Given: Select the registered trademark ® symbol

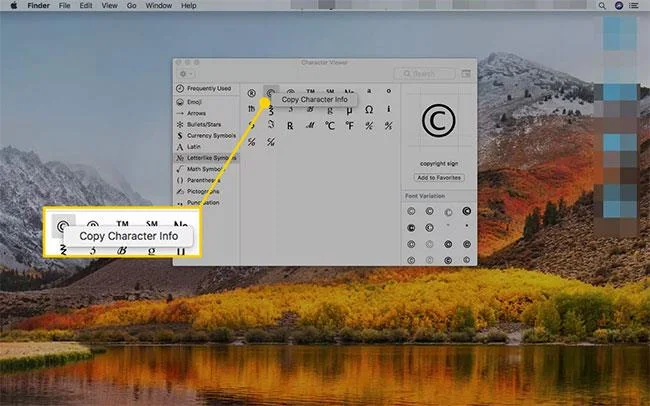Looking at the screenshot, I should click(x=251, y=93).
